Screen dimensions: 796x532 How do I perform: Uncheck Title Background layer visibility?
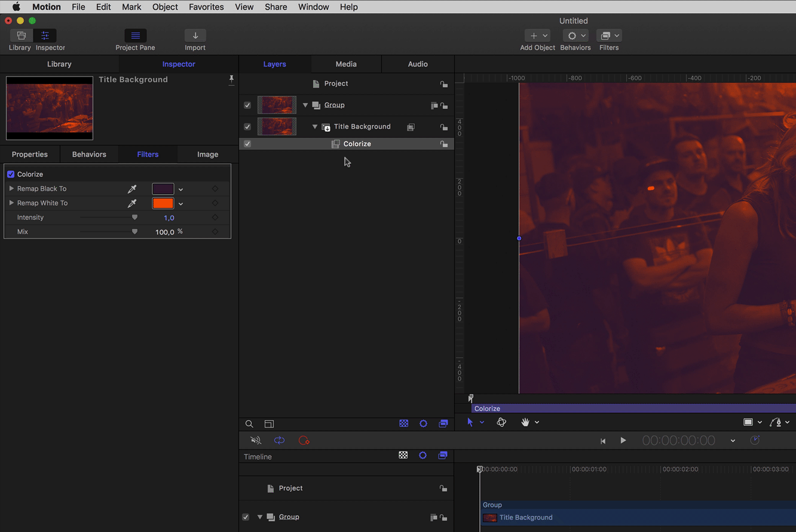(x=247, y=127)
